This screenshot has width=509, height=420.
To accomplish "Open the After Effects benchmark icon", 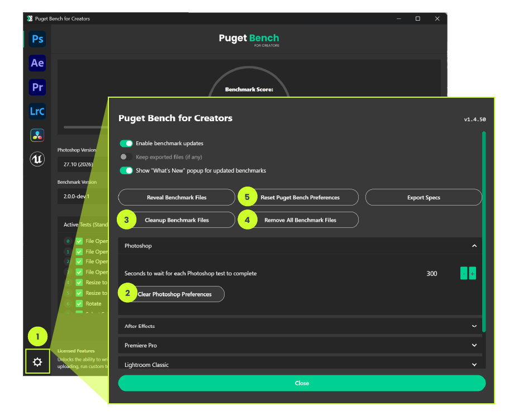I will tap(37, 63).
